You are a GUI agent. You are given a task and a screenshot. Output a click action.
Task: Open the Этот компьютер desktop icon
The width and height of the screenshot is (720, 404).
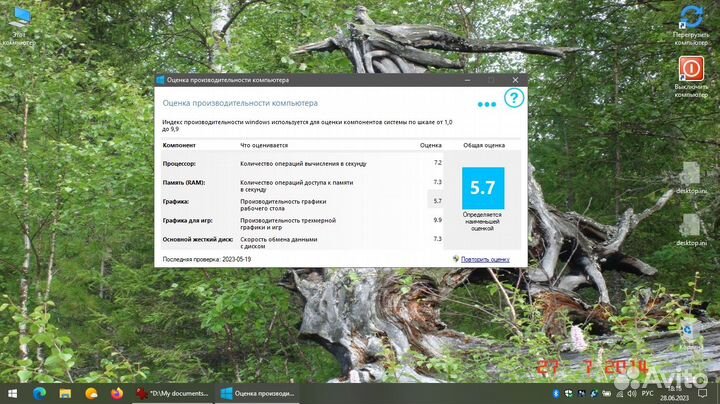tap(19, 26)
